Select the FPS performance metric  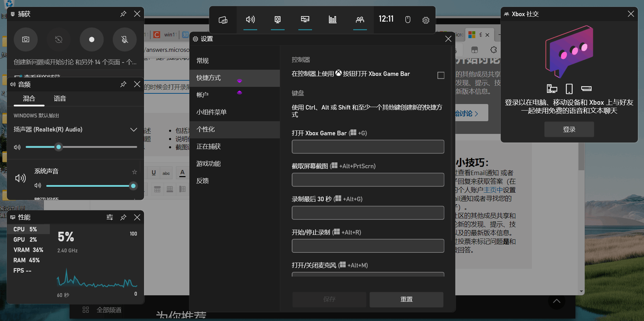pyautogui.click(x=28, y=271)
